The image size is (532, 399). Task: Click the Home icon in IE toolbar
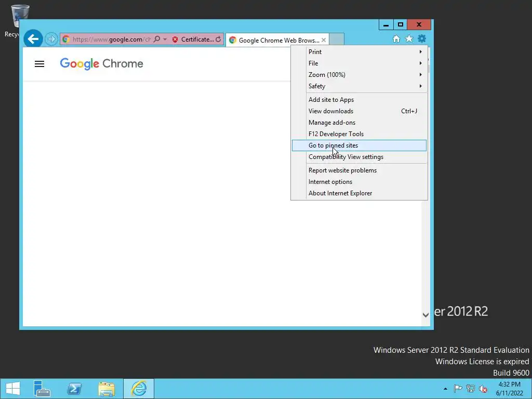tap(396, 38)
